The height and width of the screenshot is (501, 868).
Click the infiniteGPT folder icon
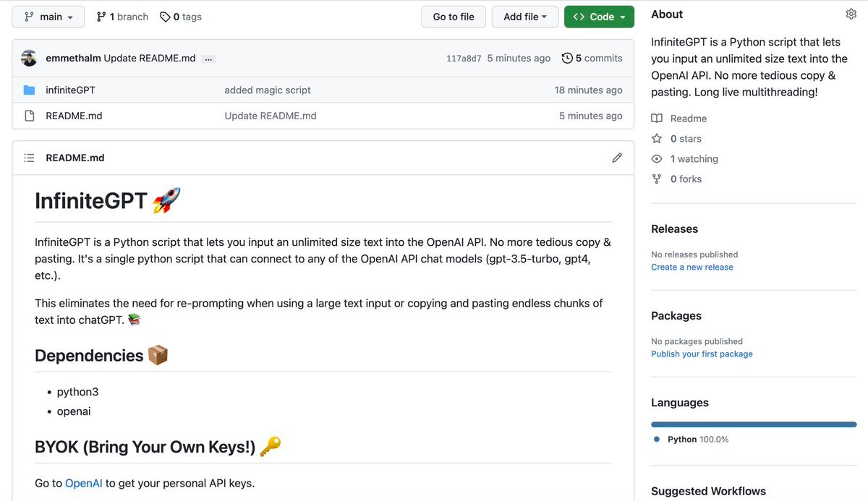click(29, 90)
